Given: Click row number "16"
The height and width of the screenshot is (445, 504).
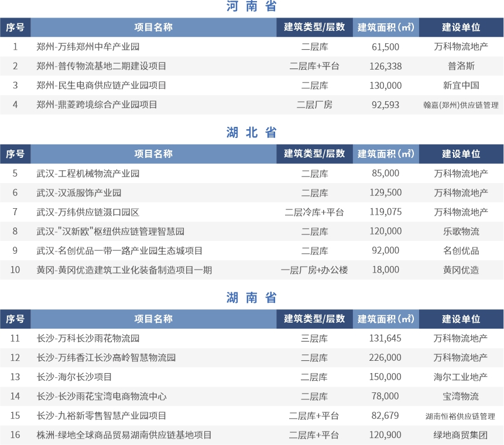Looking at the screenshot, I should [x=15, y=434].
